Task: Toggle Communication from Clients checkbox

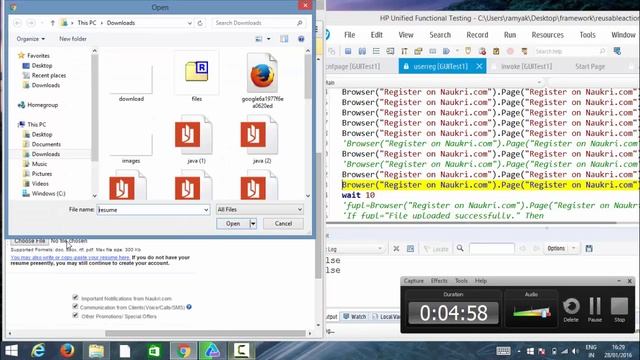Action: point(75,306)
